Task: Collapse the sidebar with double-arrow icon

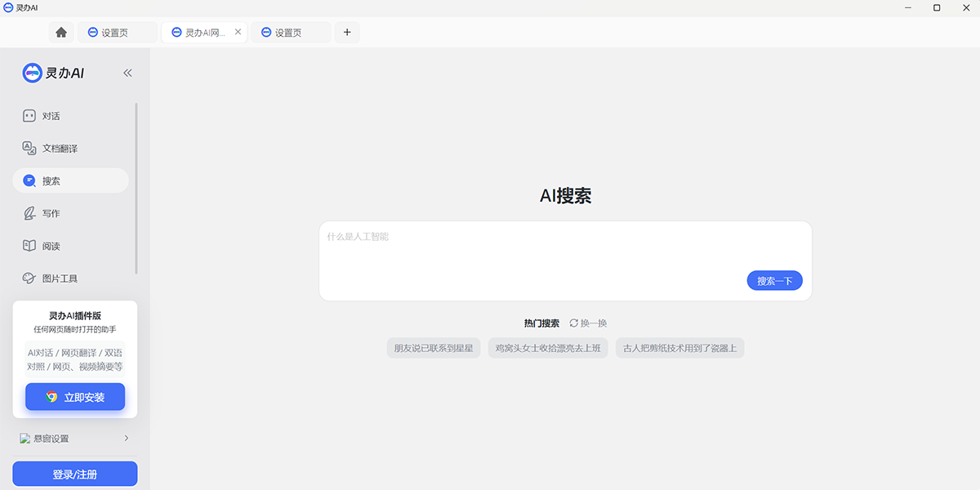Action: (x=127, y=73)
